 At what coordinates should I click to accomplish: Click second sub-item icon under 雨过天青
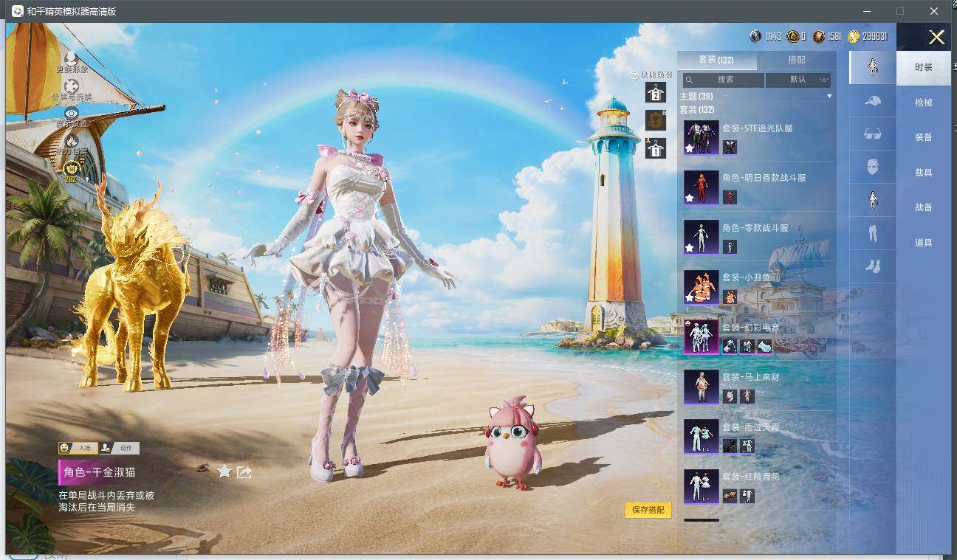747,446
